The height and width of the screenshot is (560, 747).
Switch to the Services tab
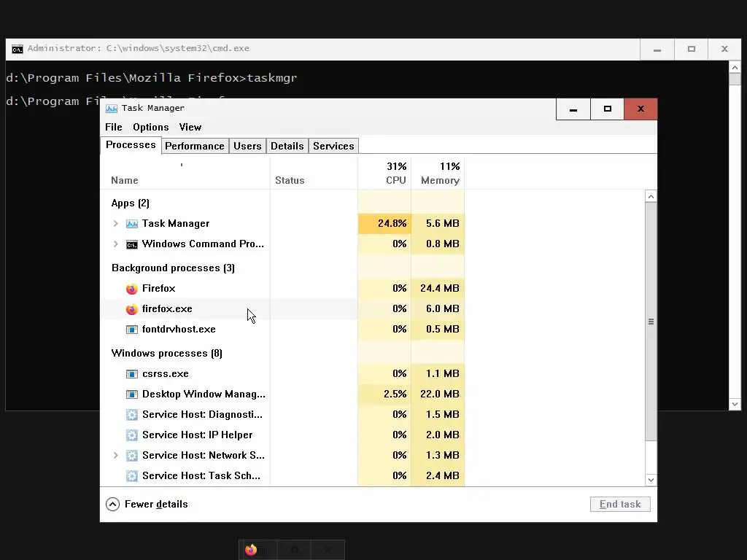(333, 146)
